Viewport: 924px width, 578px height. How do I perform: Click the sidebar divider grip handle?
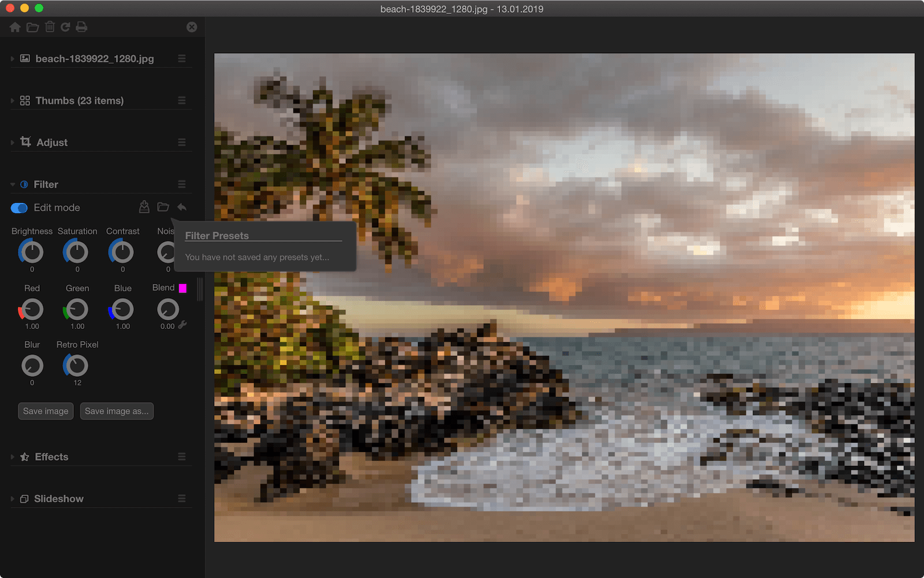tap(200, 289)
